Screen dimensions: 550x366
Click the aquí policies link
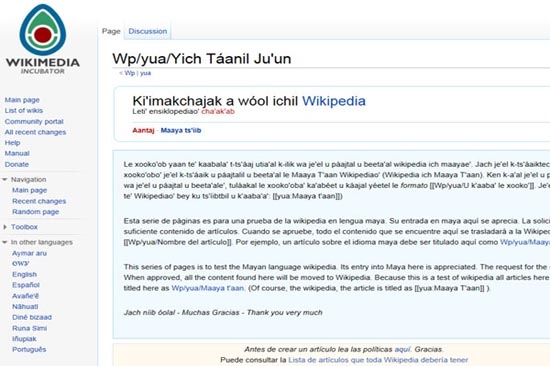point(402,350)
